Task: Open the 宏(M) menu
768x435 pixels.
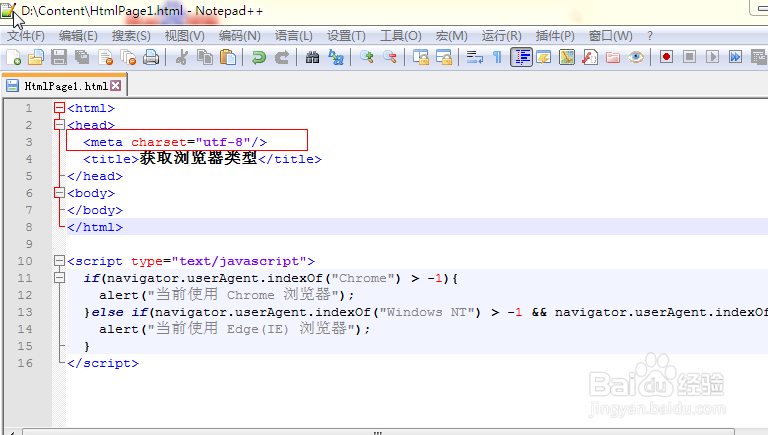Action: [451, 36]
